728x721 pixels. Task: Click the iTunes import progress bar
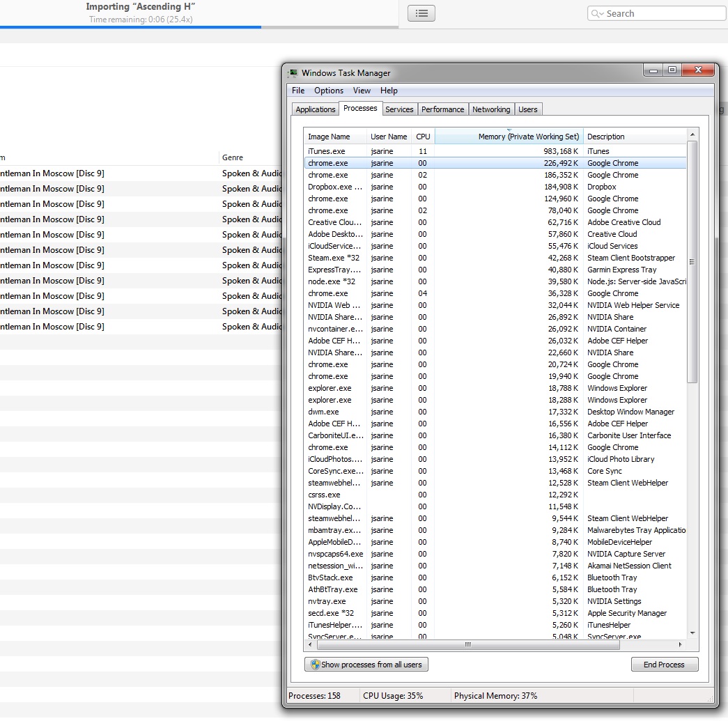[199, 27]
